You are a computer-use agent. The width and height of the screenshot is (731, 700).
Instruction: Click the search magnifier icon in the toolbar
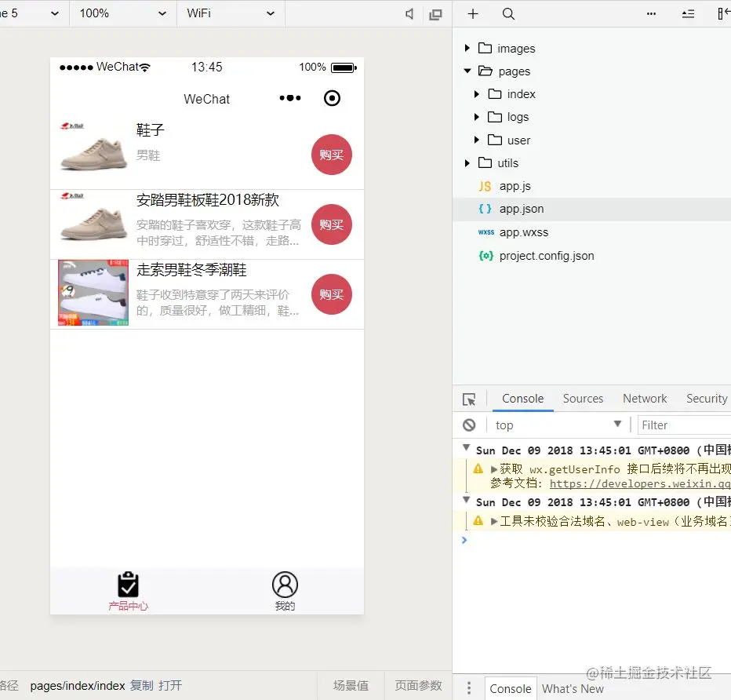(x=508, y=13)
